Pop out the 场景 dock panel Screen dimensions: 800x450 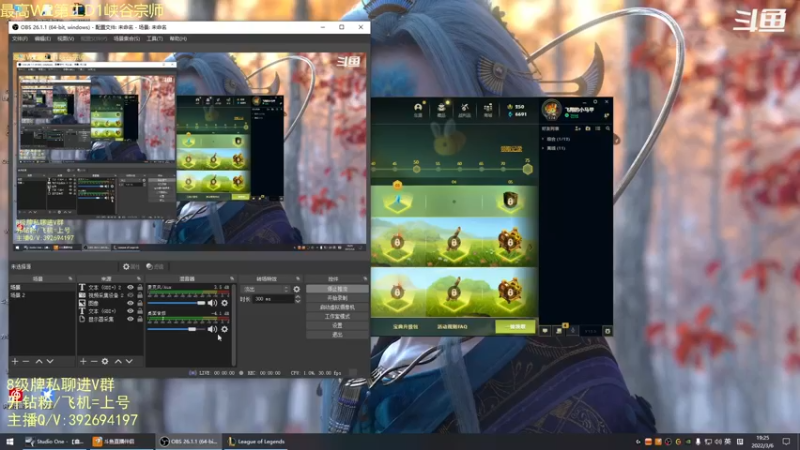tap(70, 279)
